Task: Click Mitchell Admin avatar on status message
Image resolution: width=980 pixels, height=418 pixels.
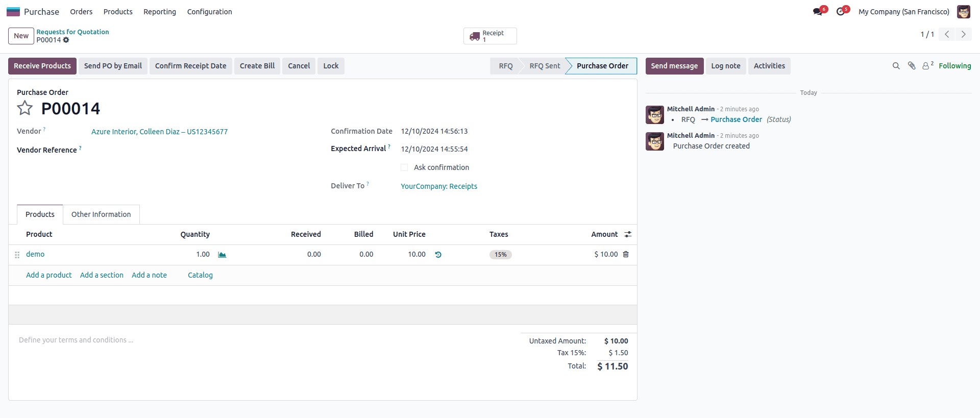Action: point(655,115)
